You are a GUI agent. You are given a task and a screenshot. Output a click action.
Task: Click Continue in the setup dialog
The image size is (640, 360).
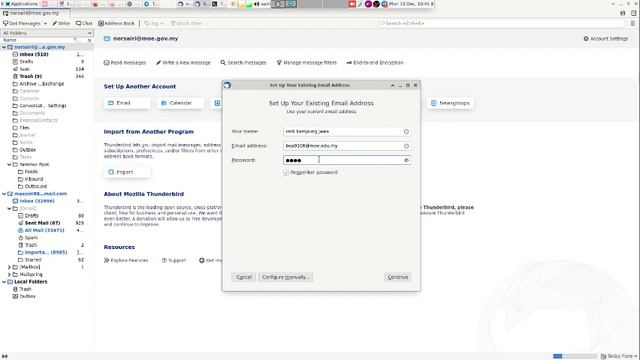398,277
